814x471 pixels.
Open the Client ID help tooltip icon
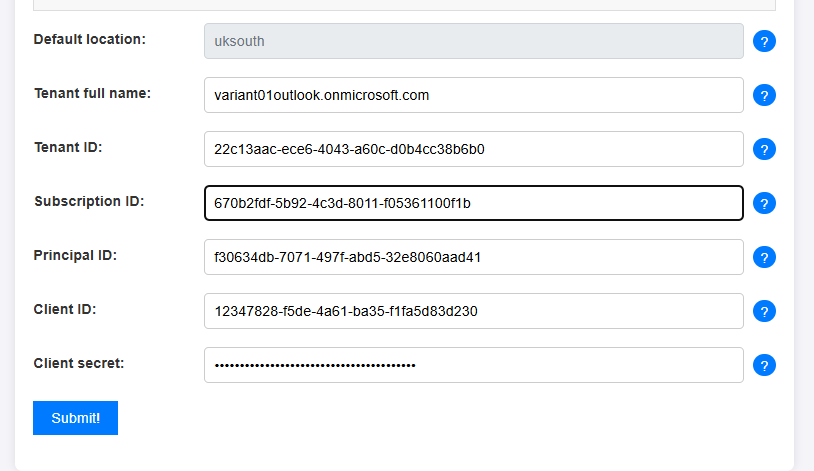click(x=764, y=312)
